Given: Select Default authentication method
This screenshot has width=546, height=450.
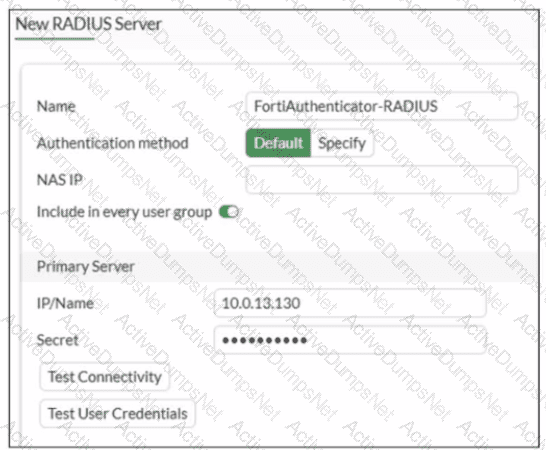Looking at the screenshot, I should click(278, 143).
